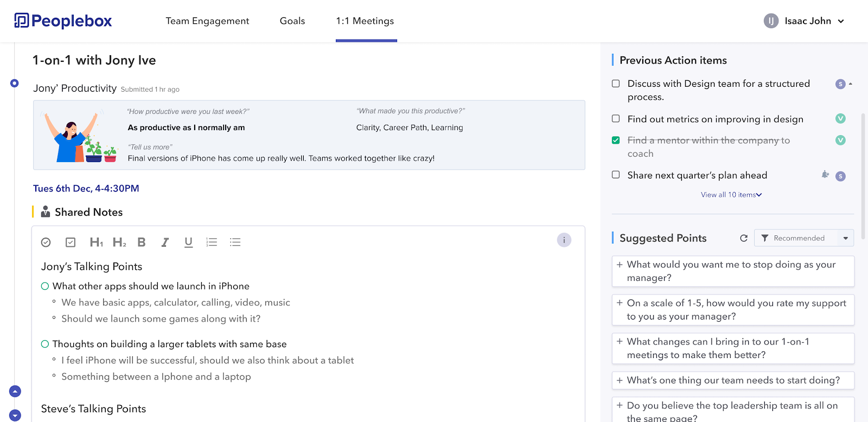
Task: Toggle underline text formatting
Action: click(x=188, y=242)
